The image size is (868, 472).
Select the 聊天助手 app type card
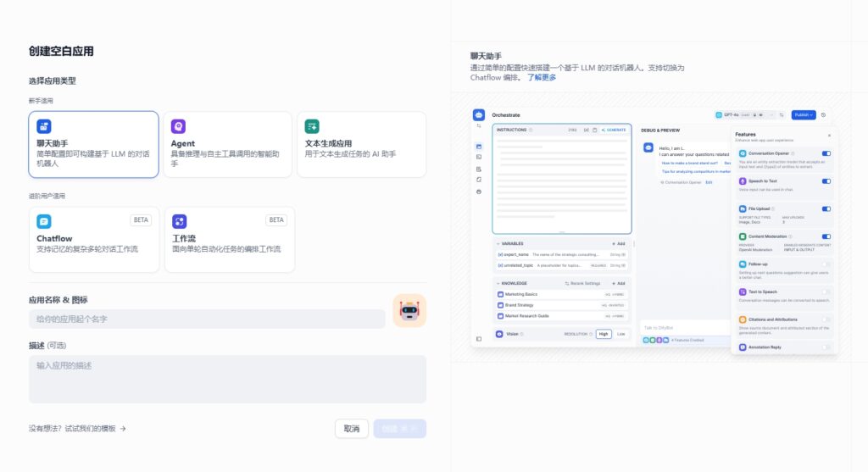pyautogui.click(x=93, y=145)
